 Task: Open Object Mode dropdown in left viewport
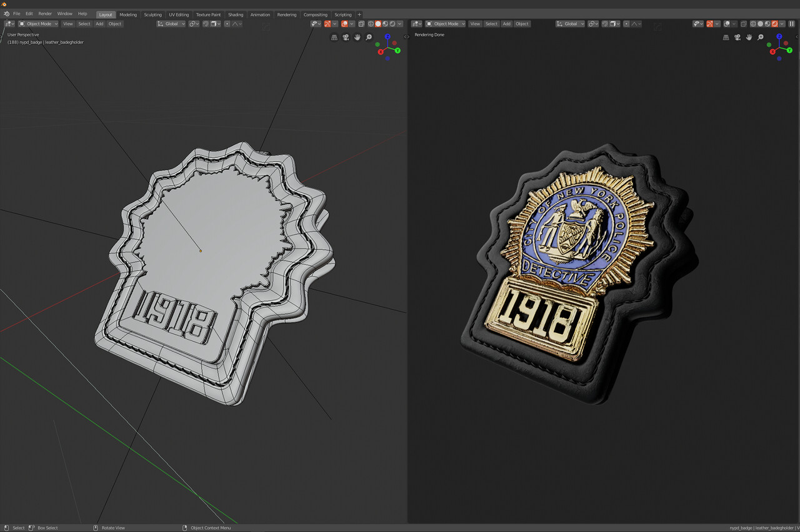[x=39, y=24]
